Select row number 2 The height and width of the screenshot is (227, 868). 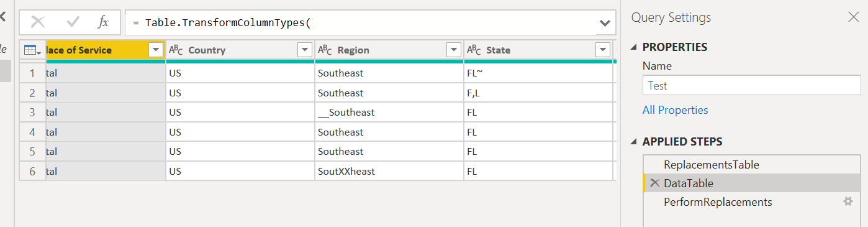(x=32, y=93)
